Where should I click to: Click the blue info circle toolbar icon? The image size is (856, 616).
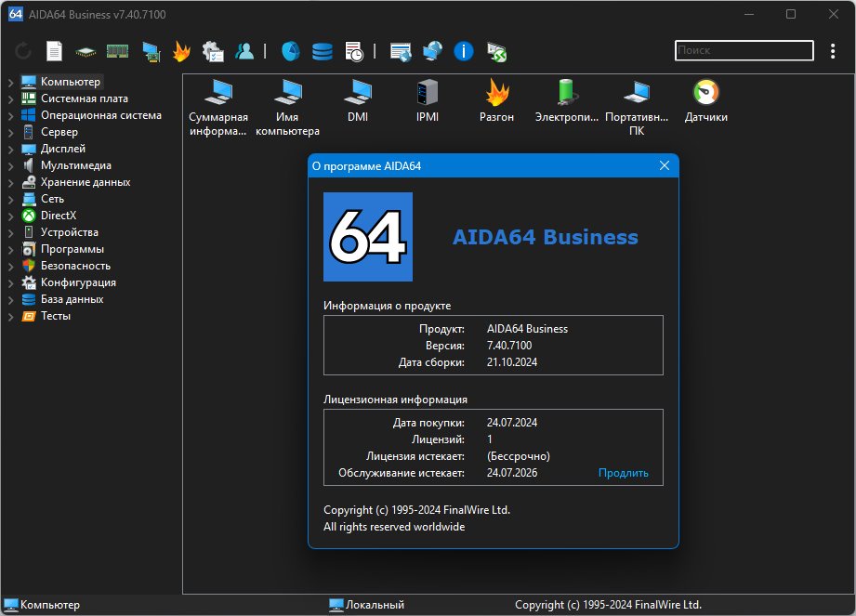click(x=464, y=51)
